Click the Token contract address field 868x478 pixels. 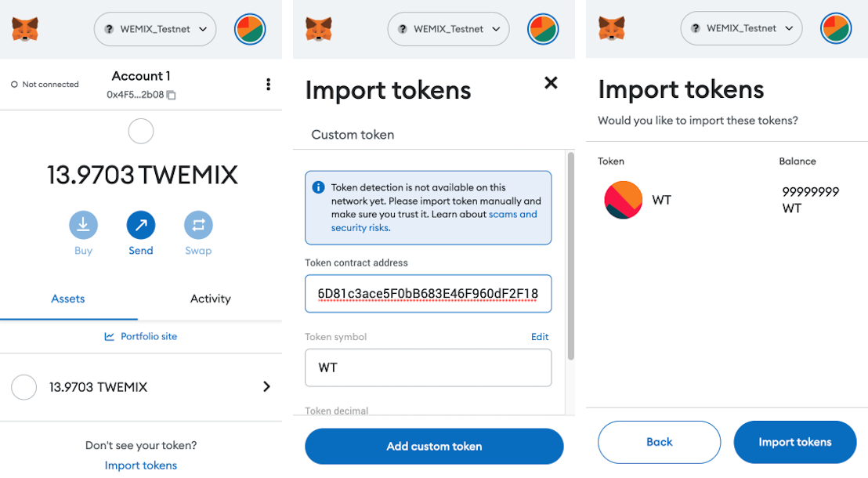click(428, 294)
